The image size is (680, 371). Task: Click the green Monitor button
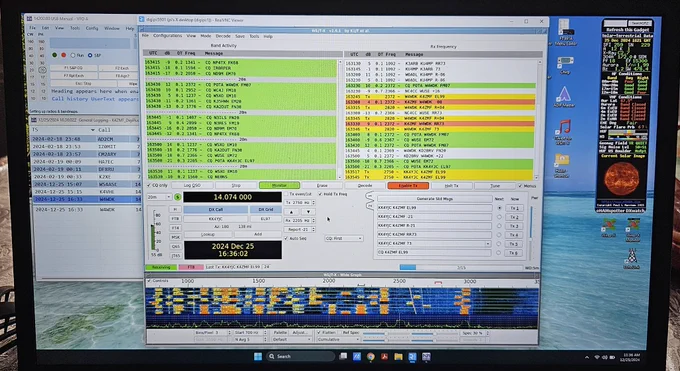279,185
